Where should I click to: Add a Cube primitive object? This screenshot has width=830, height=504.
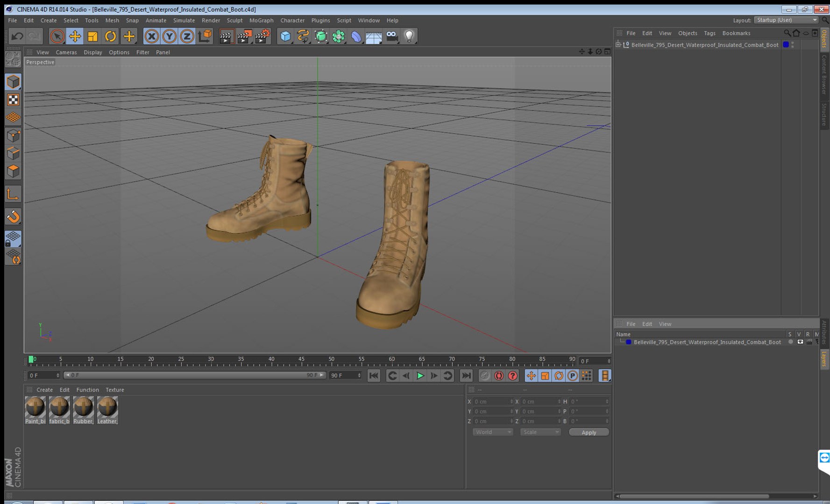(x=285, y=36)
